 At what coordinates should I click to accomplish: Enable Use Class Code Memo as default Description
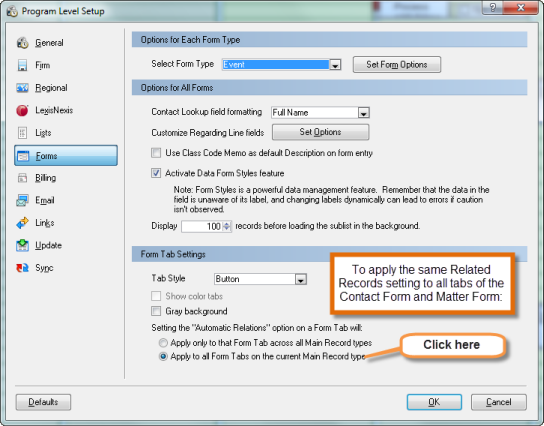click(x=156, y=153)
